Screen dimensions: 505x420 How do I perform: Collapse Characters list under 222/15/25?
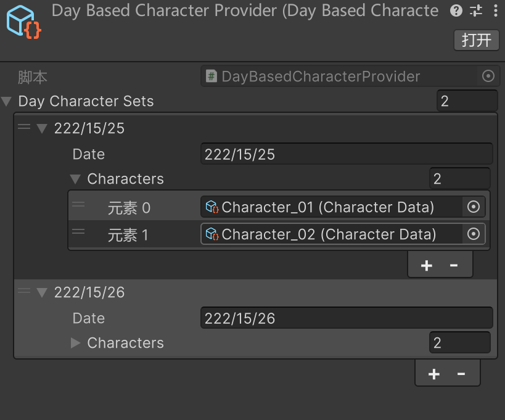tap(76, 179)
